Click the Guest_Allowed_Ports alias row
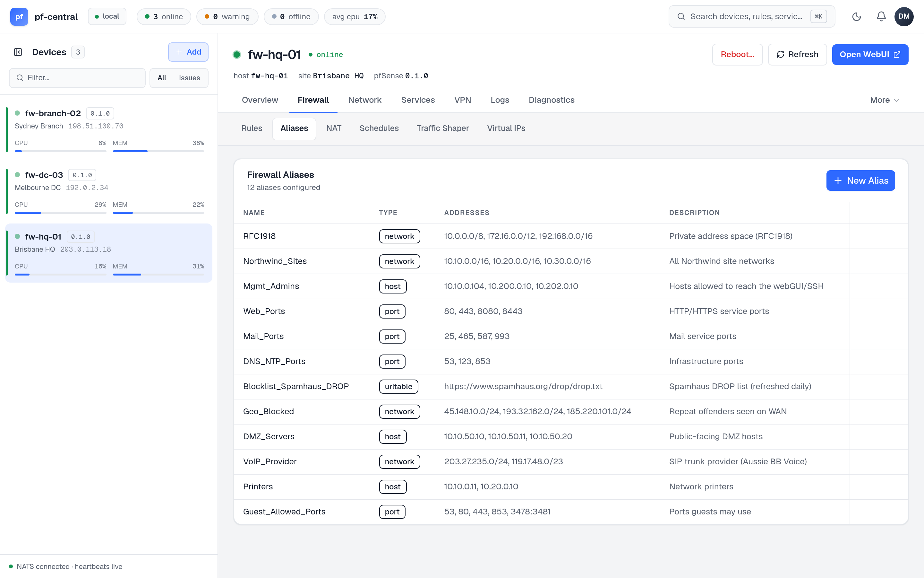This screenshot has height=578, width=924. coord(570,512)
